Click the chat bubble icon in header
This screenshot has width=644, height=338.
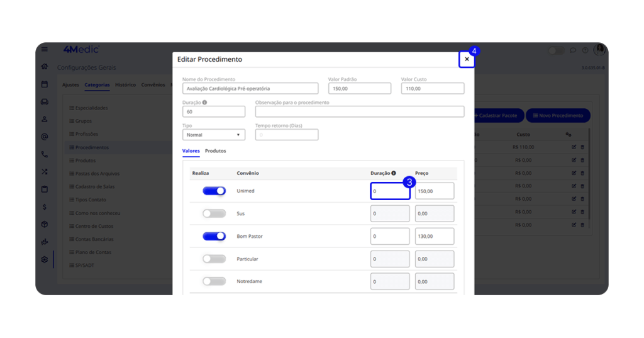click(573, 50)
